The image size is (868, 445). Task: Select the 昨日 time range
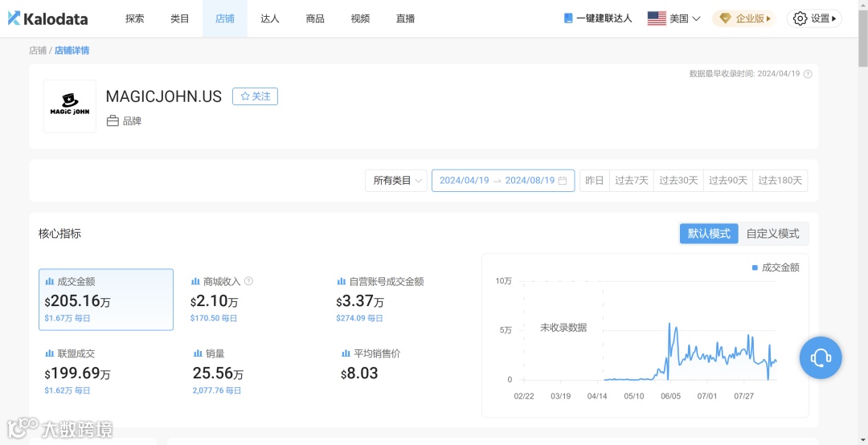tap(595, 181)
